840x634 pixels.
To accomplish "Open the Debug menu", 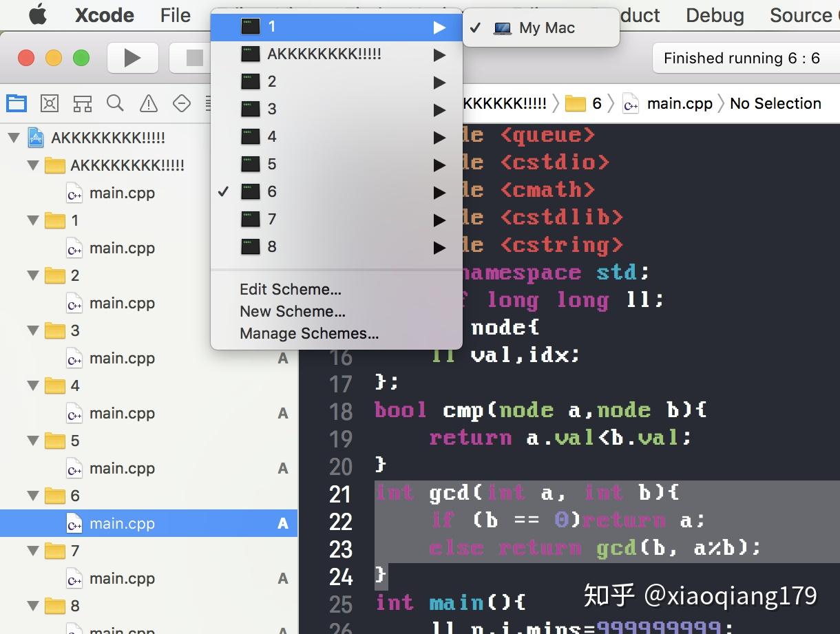I will coord(715,15).
